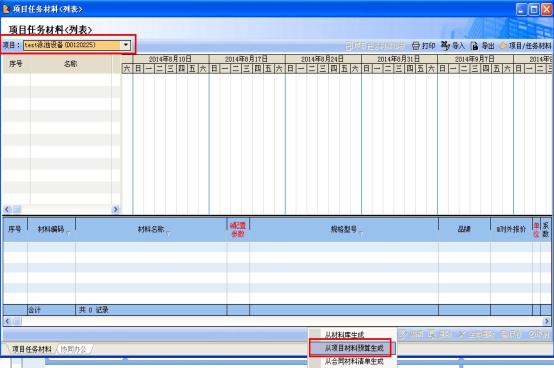Image resolution: width=554 pixels, height=368 pixels.
Task: Click the materials table scrollbar left arrow
Action: pyautogui.click(x=7, y=321)
